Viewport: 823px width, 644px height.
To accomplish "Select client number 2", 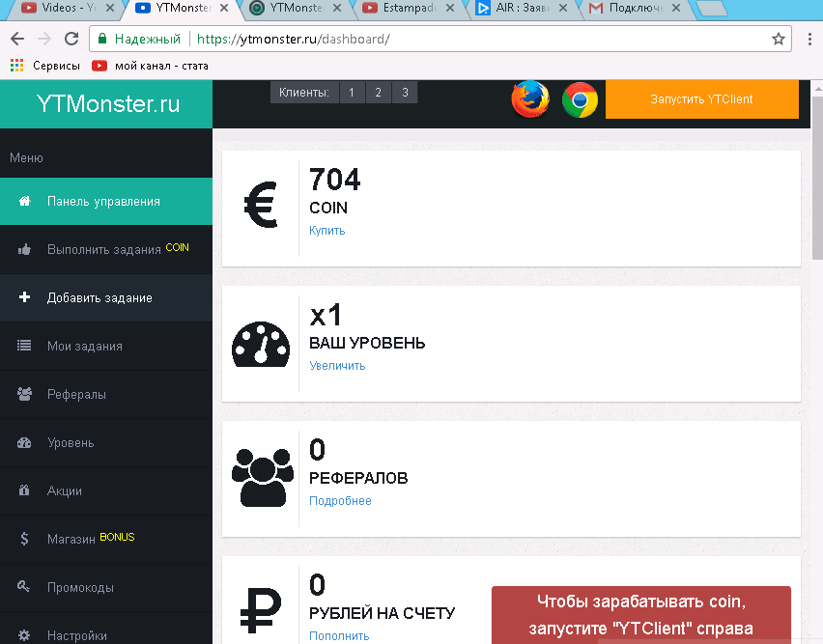I will [378, 93].
